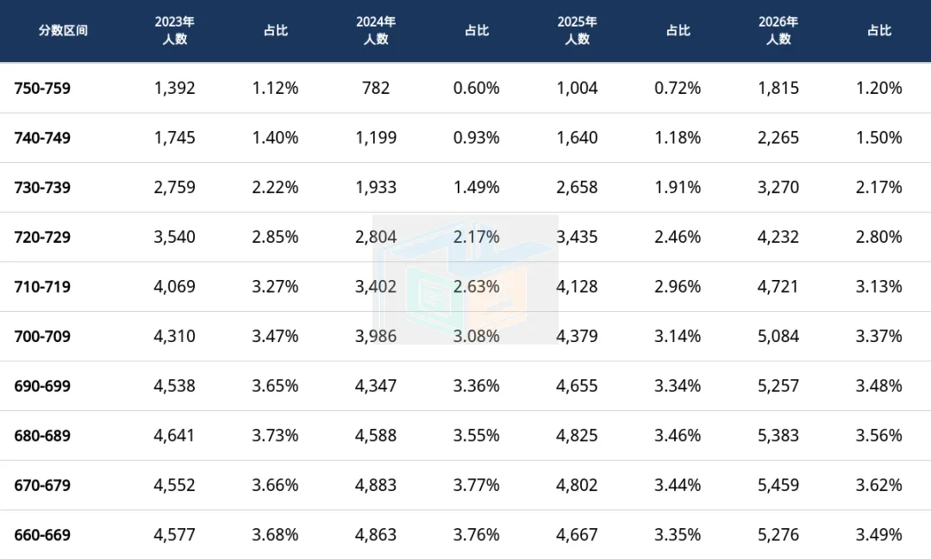Select the 750-759 score range row label

pos(42,88)
